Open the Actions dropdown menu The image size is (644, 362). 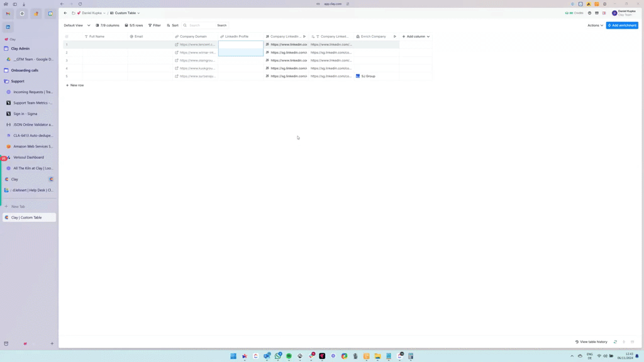pos(595,26)
